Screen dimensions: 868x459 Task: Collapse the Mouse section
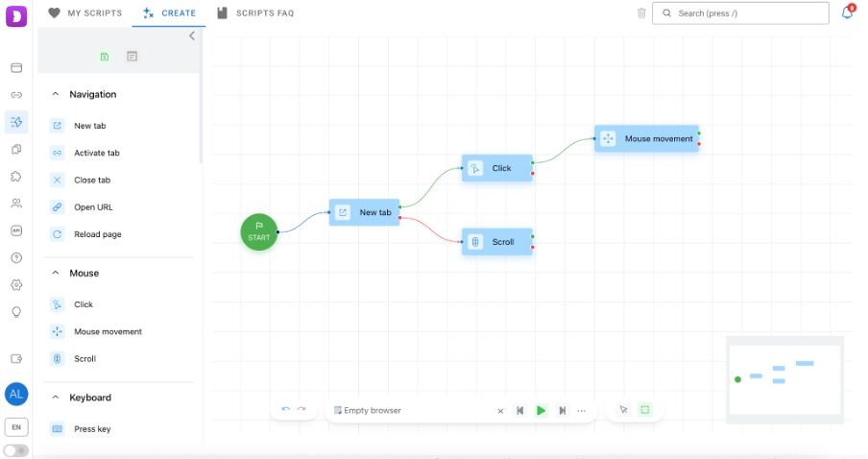(56, 273)
